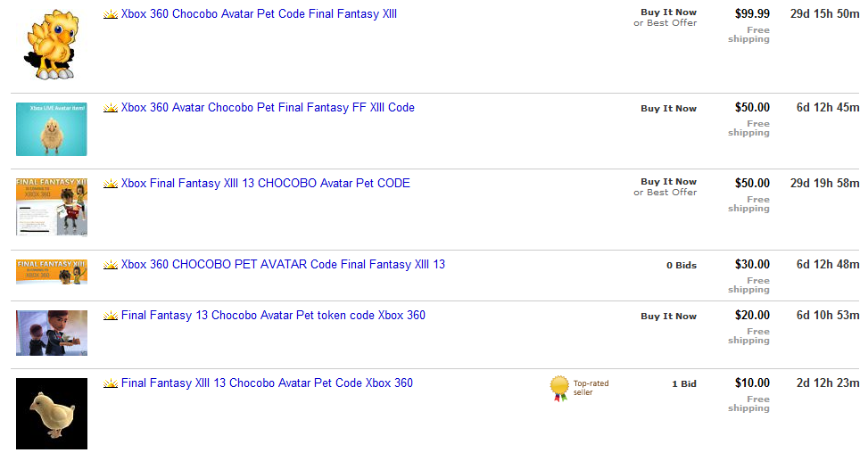Click new-listing icon beside $99.99 Chocobo listing
Viewport: 868px width, 461px height.
coord(111,15)
